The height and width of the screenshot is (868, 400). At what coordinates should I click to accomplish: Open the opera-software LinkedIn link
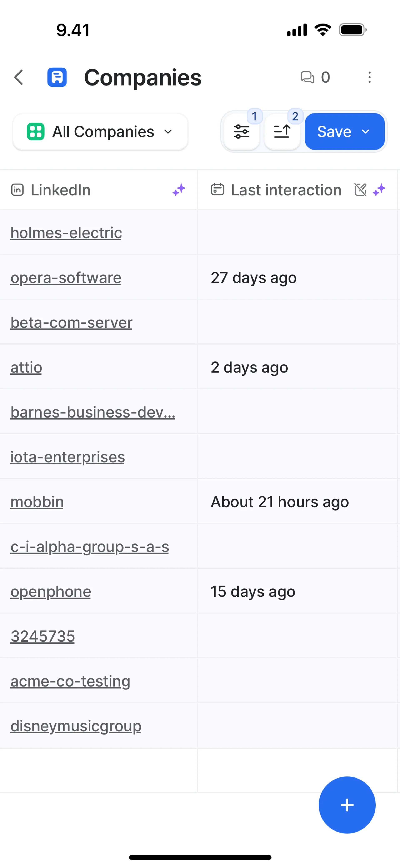(x=66, y=278)
